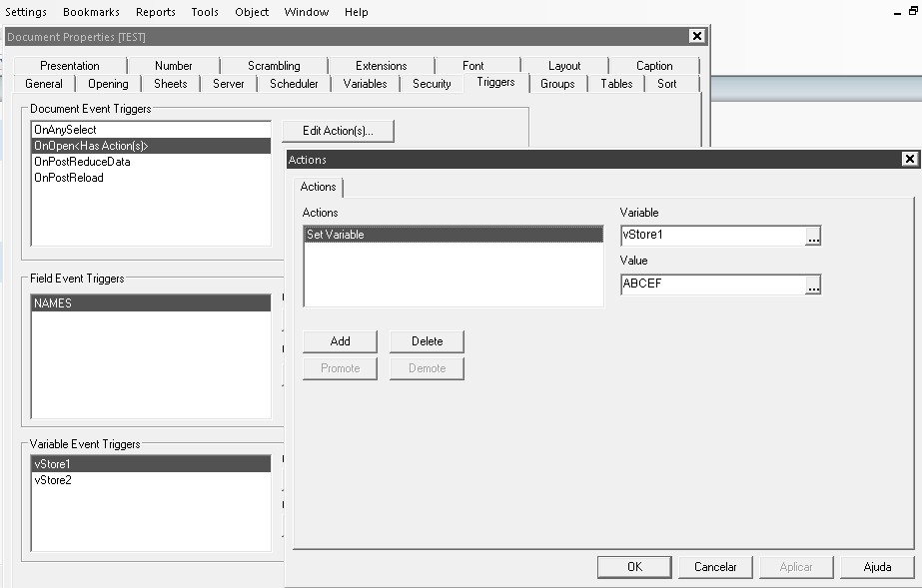Viewport: 922px width, 588px height.
Task: Open the Reports menu
Action: 155,12
